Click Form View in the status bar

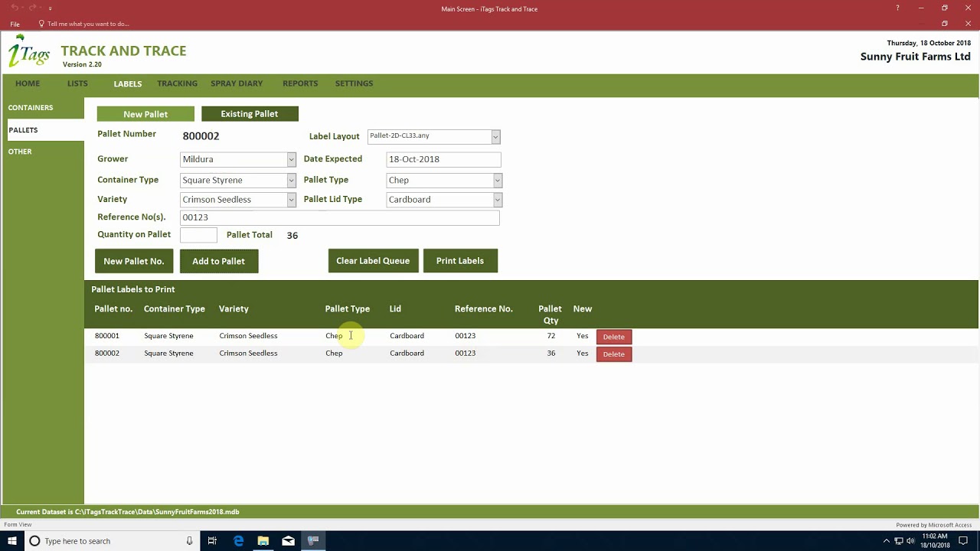point(18,525)
